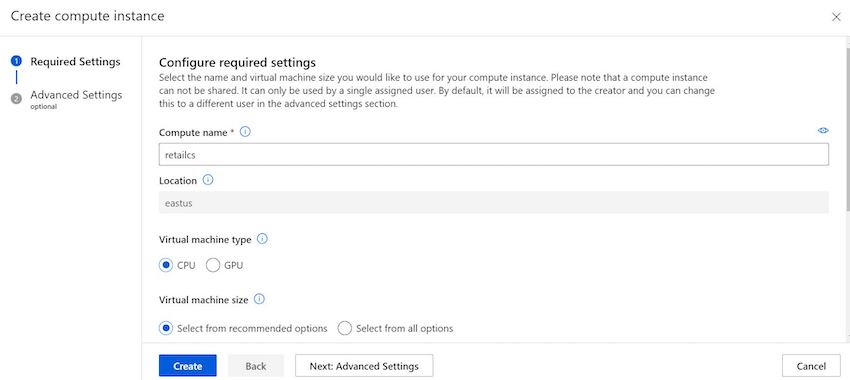Click the blue Create button

(188, 366)
